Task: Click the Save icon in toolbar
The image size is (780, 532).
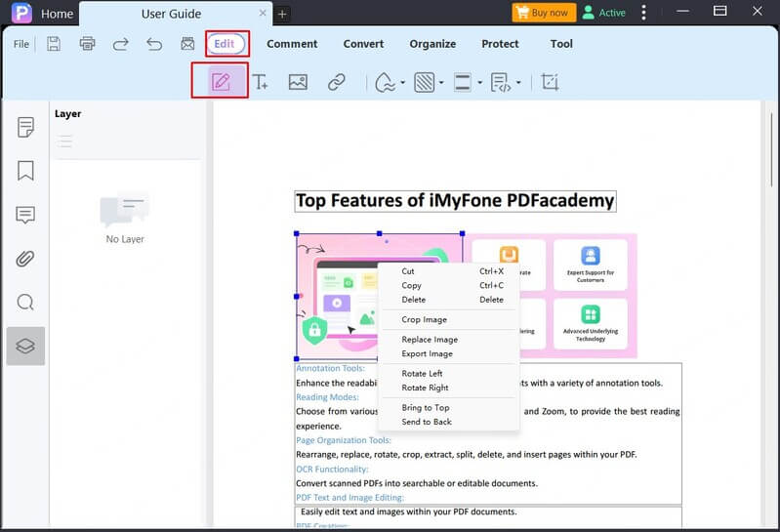Action: (x=54, y=44)
